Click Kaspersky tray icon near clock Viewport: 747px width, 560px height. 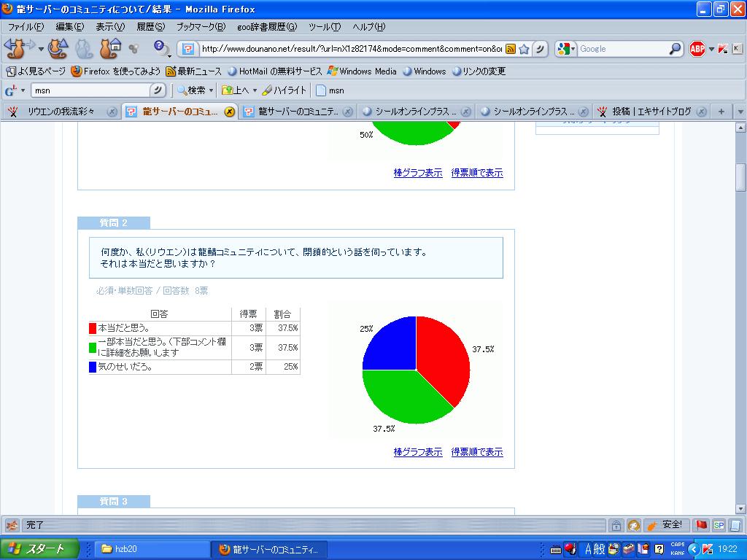(708, 549)
